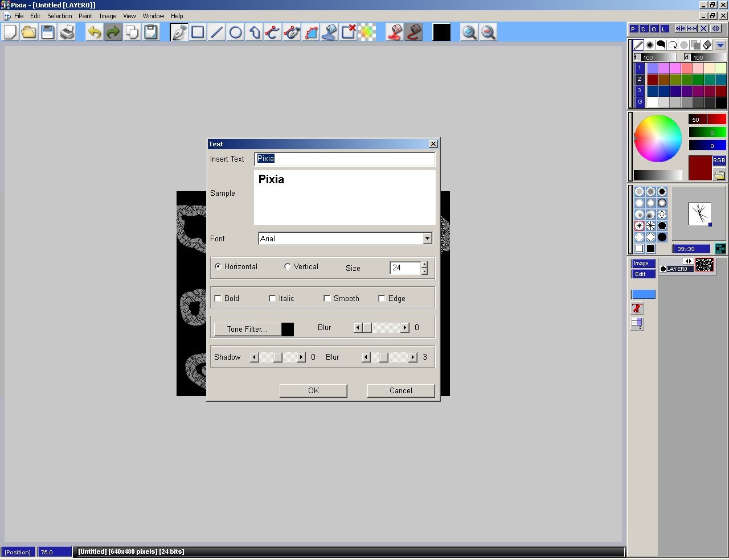Image resolution: width=729 pixels, height=560 pixels.
Task: Toggle the O panel button
Action: [x=654, y=28]
